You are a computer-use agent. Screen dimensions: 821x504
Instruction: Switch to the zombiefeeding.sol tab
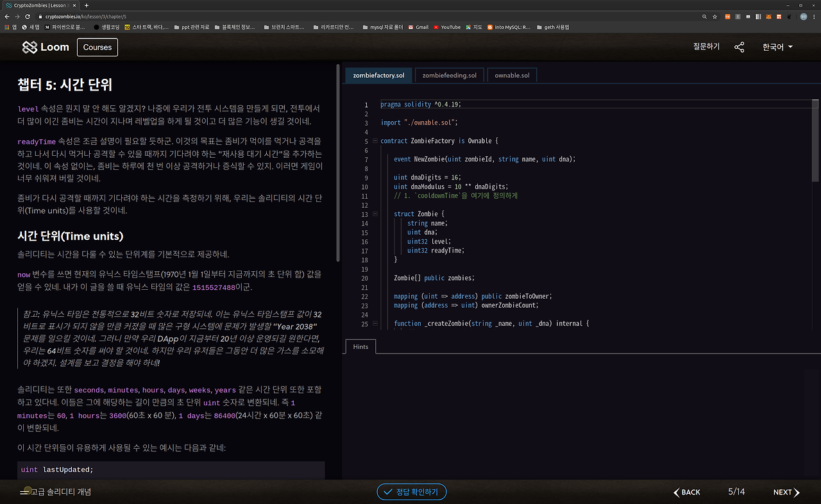449,75
